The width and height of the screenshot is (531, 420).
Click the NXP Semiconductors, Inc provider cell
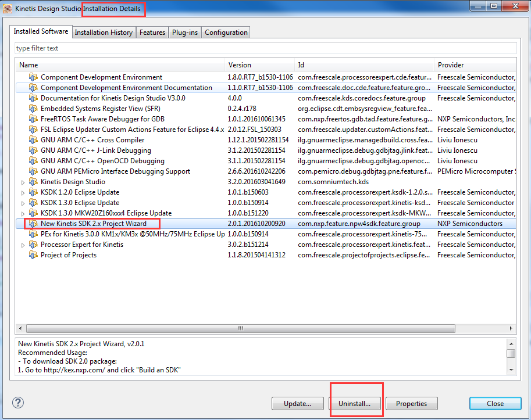click(x=476, y=119)
